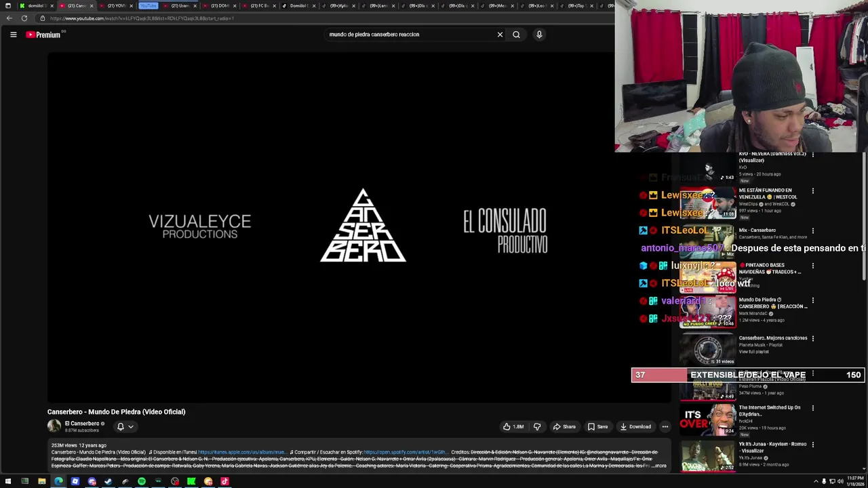Close the '(21) Cans' browser tab
Viewport: 868px width, 488px height.
(92, 5)
